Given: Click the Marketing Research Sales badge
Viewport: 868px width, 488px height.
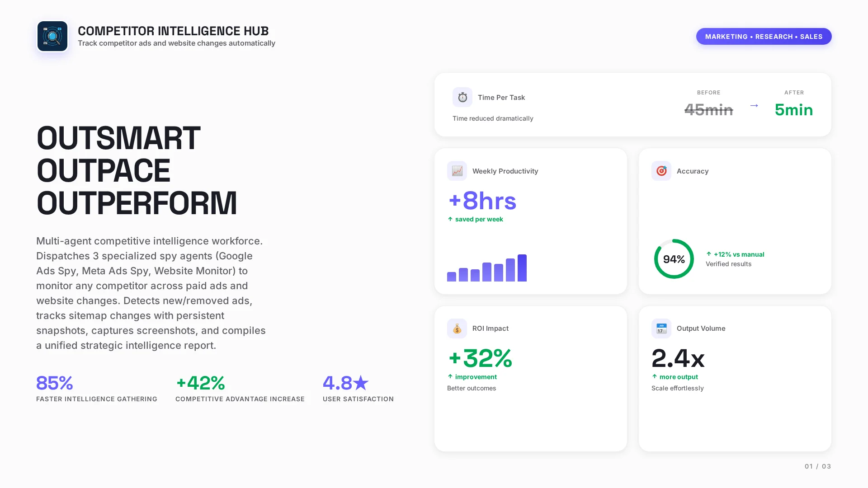Looking at the screenshot, I should click(x=763, y=37).
